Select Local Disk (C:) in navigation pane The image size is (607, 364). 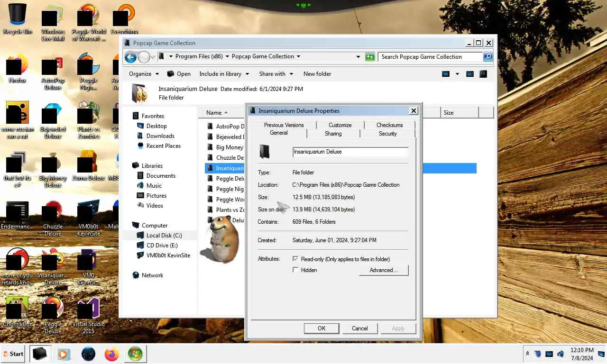point(164,236)
